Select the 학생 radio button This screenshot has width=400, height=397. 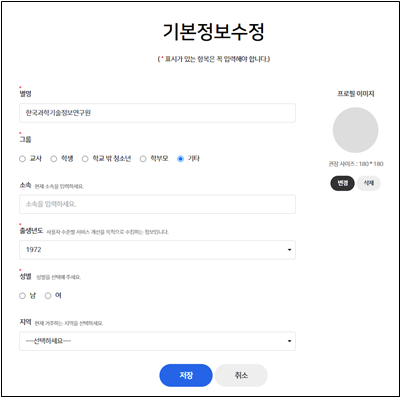click(x=54, y=159)
